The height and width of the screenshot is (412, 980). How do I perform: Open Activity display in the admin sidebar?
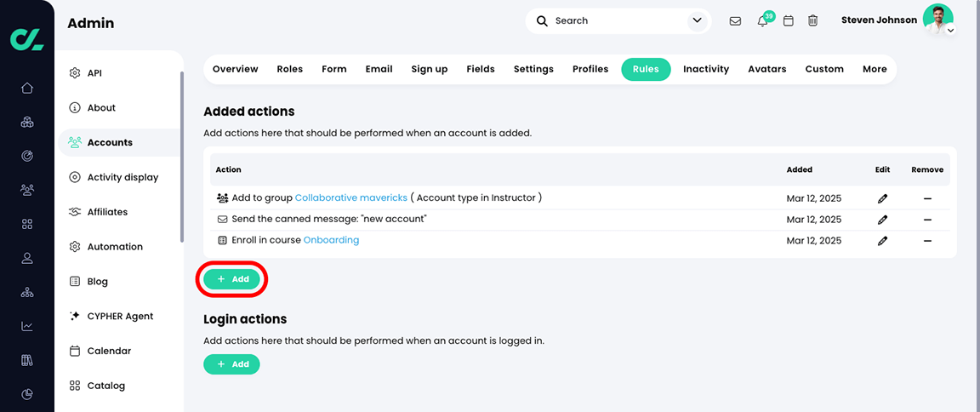point(119,178)
